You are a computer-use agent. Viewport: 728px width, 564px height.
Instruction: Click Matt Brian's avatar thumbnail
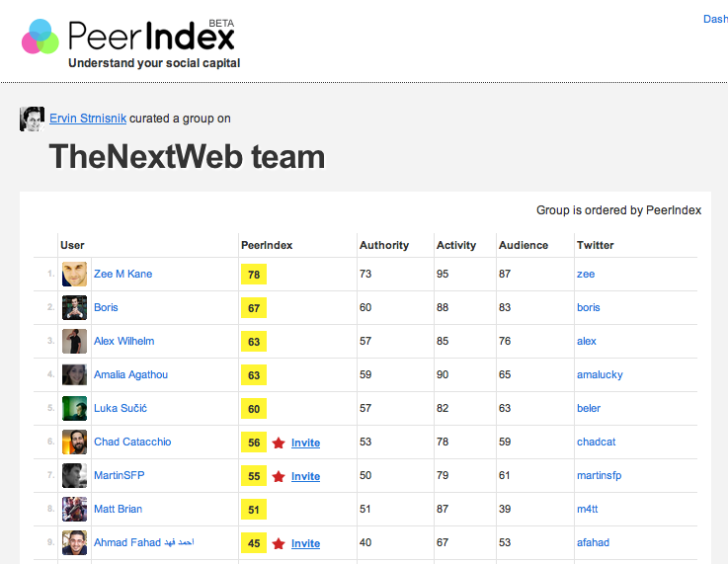click(74, 509)
